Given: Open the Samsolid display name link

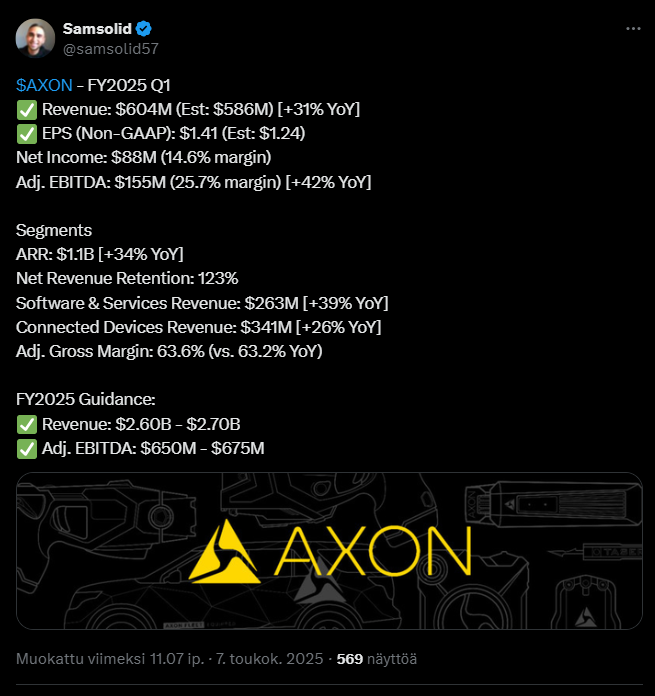Looking at the screenshot, I should click(x=98, y=29).
